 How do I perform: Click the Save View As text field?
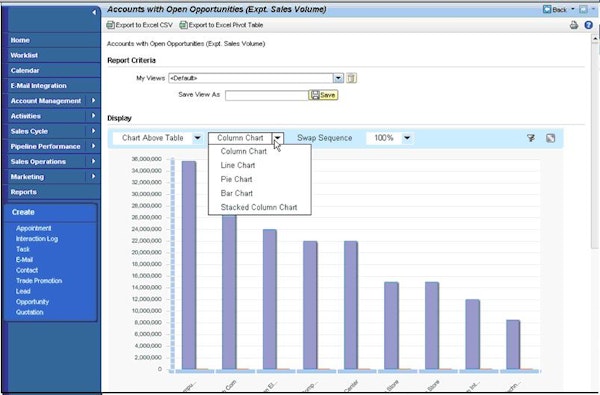coord(267,95)
